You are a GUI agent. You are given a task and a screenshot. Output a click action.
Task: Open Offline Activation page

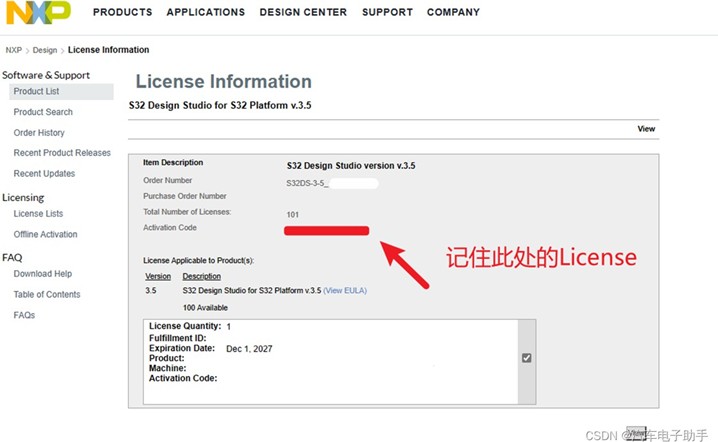coord(45,235)
